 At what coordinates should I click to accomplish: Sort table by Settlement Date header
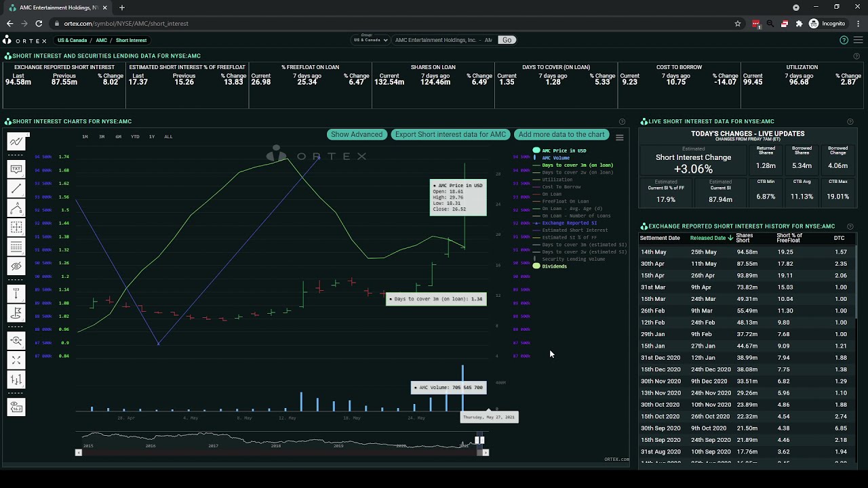660,239
